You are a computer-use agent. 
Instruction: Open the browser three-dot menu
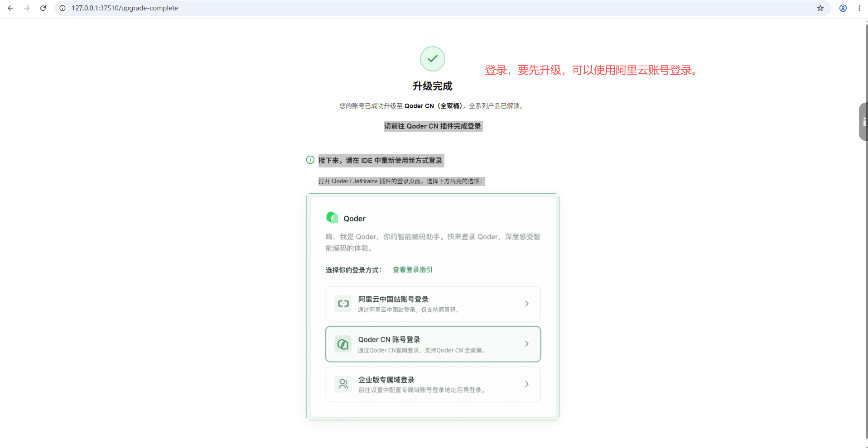point(859,8)
